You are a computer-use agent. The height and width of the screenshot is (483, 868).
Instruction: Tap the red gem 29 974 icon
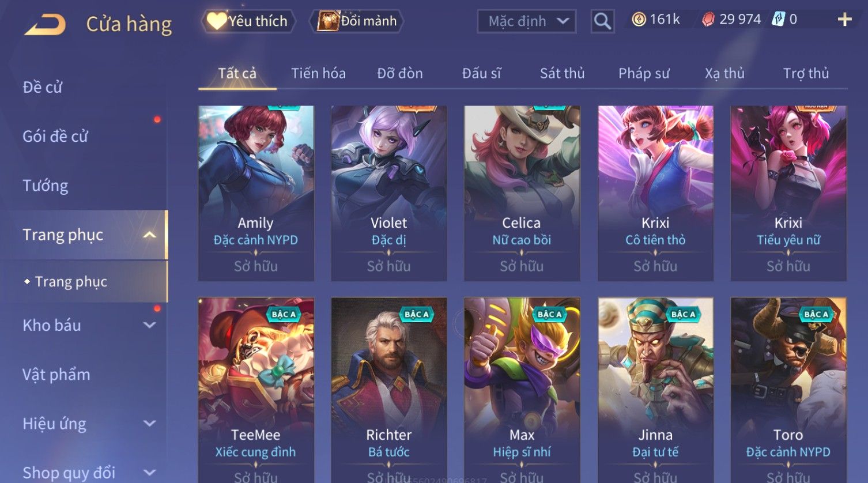(x=708, y=20)
